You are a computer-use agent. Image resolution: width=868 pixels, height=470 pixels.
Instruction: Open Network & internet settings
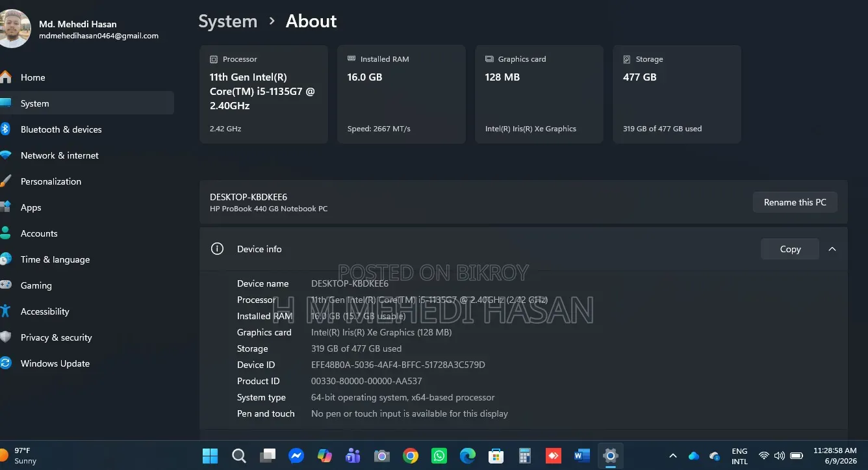pyautogui.click(x=87, y=155)
